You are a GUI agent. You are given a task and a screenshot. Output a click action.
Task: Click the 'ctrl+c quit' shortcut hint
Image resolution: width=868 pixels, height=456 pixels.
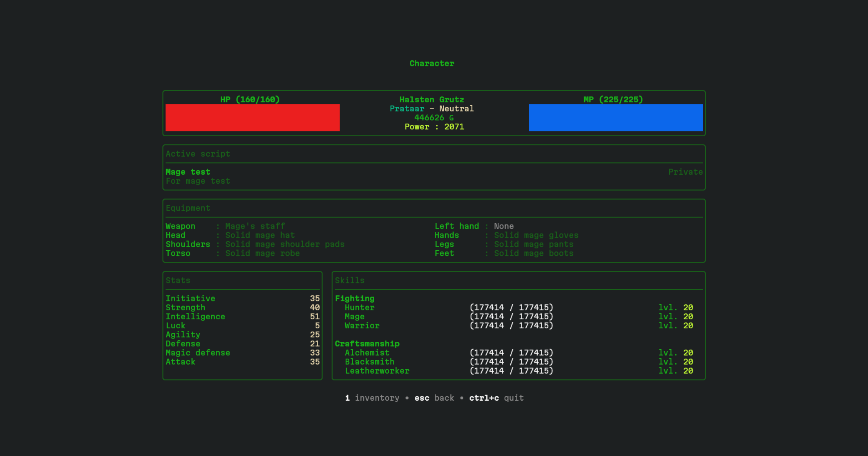coord(496,398)
